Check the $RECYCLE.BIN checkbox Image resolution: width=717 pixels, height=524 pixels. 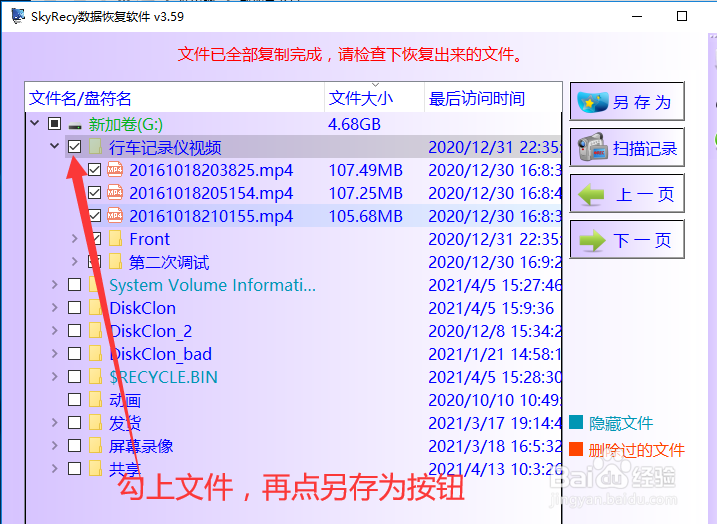(x=75, y=376)
